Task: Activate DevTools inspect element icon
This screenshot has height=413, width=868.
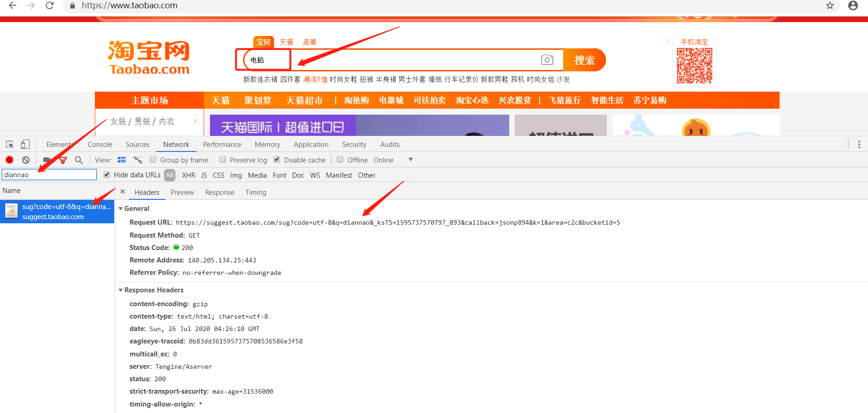Action: (x=10, y=145)
